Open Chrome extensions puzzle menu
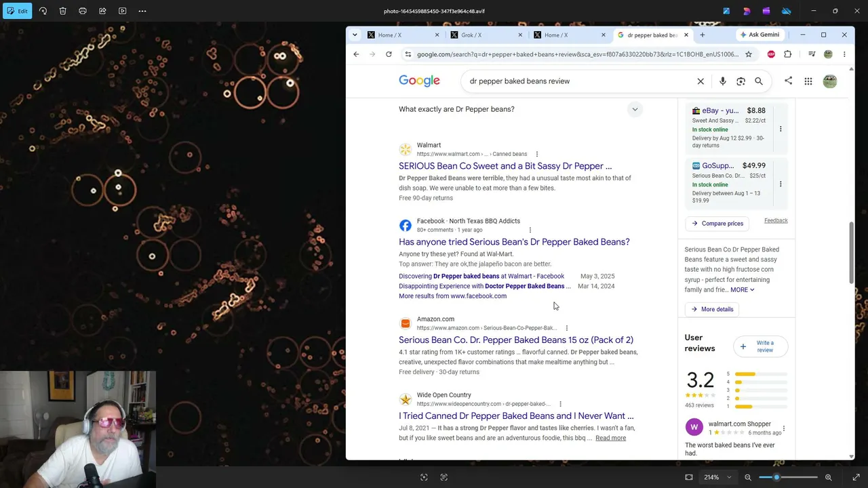Viewport: 868px width, 488px height. [x=787, y=54]
